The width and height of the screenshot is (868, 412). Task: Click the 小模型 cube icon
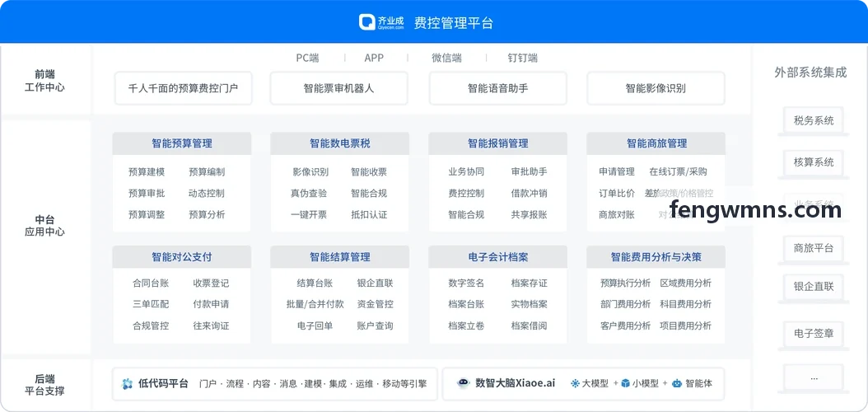click(626, 383)
